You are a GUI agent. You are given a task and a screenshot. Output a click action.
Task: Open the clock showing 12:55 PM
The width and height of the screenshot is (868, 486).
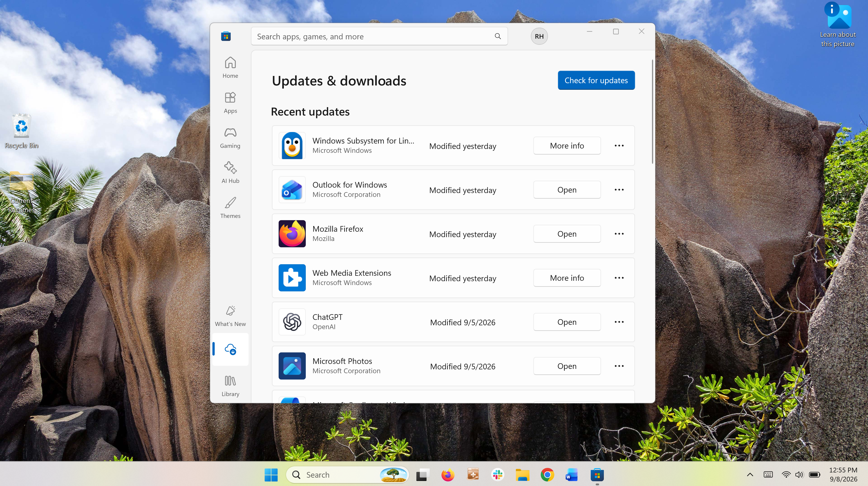click(x=843, y=474)
